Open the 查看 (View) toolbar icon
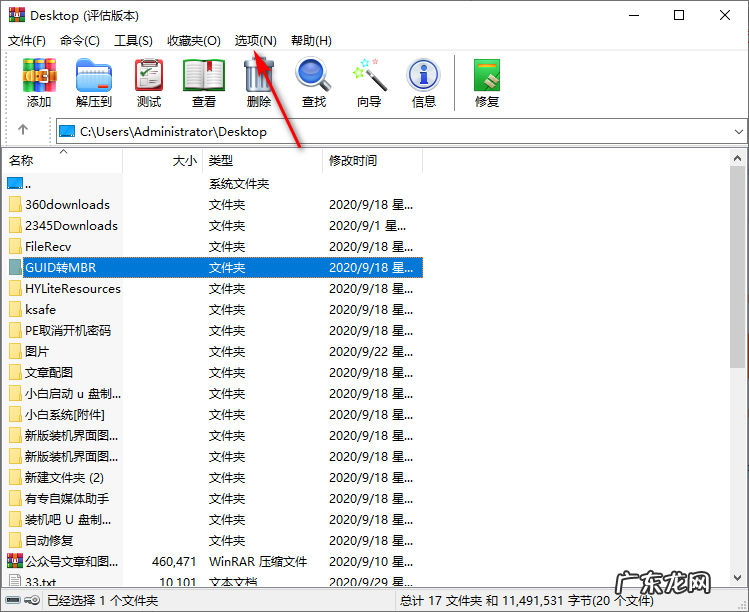This screenshot has width=749, height=612. click(204, 75)
